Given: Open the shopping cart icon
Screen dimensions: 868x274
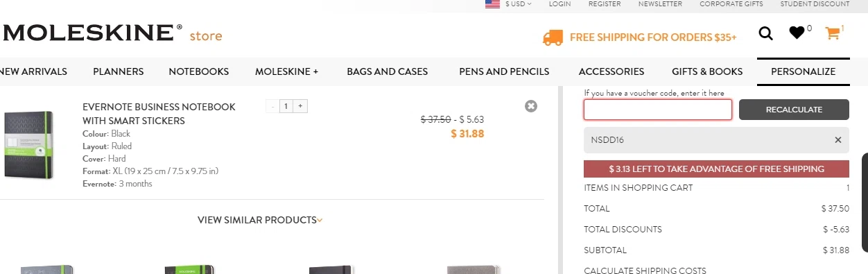Looking at the screenshot, I should click(x=832, y=33).
